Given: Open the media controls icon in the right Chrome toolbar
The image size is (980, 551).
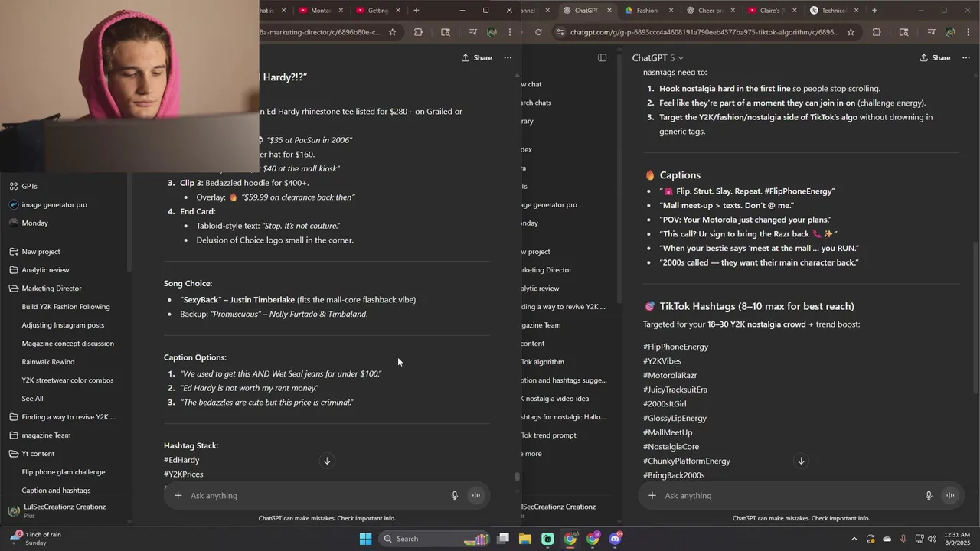Looking at the screenshot, I should click(931, 32).
